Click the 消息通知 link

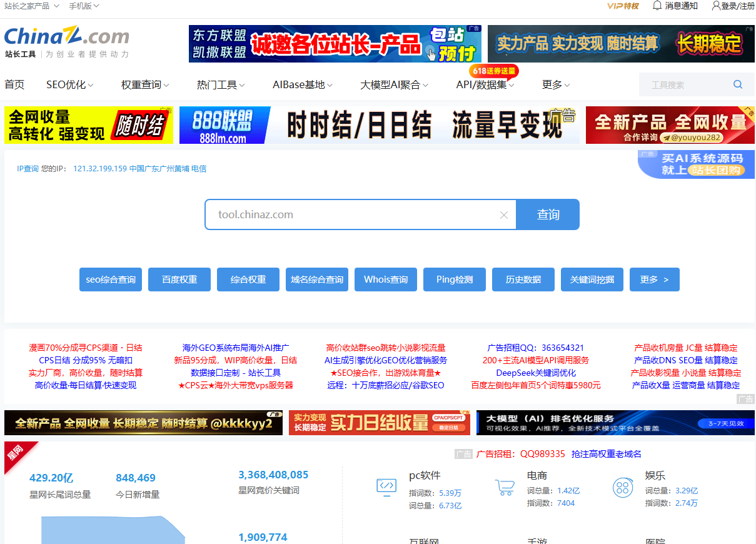pos(681,6)
